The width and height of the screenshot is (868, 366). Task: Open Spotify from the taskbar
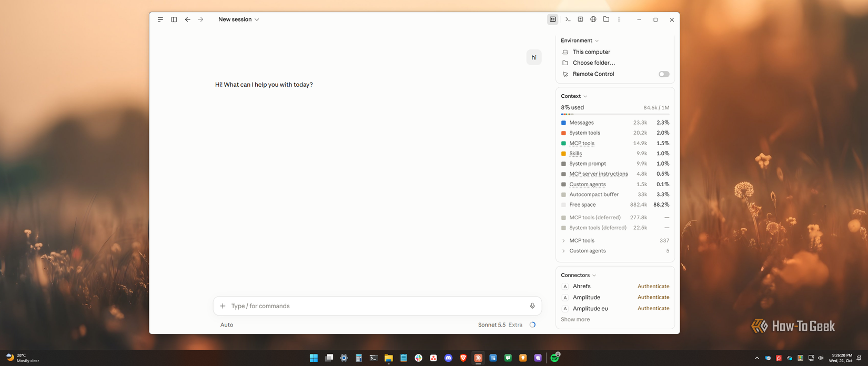tap(554, 358)
